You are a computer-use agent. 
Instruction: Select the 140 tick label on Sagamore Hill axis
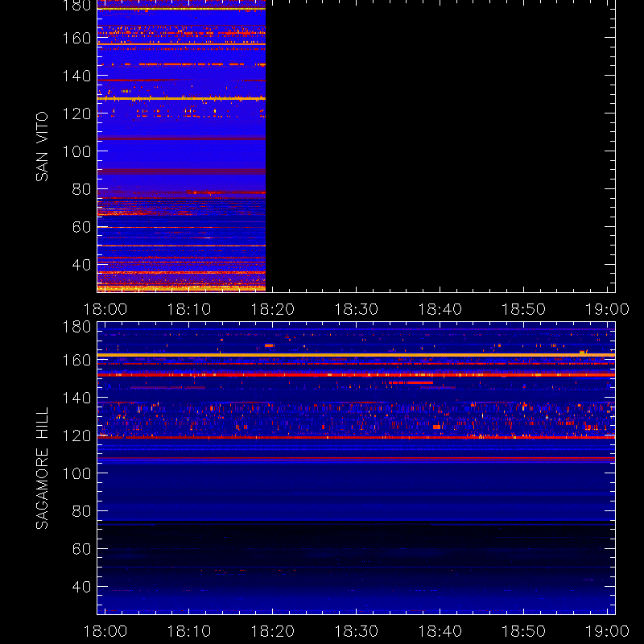76,398
